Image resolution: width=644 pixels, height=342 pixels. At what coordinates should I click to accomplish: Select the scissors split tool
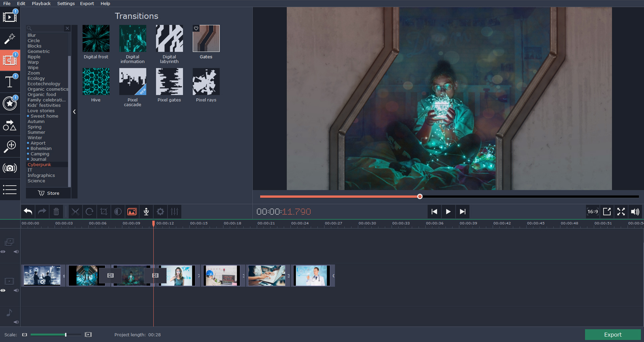tap(75, 212)
